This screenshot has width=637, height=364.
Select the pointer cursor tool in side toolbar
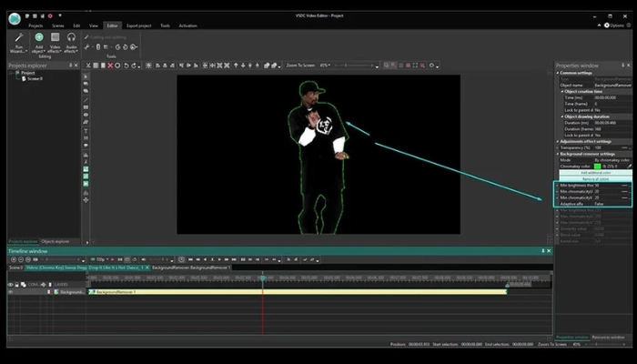(86, 76)
